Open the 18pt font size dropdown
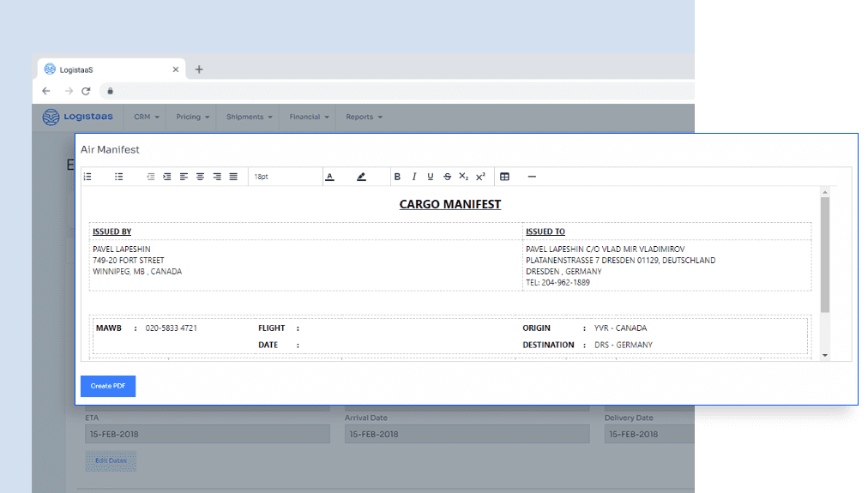The width and height of the screenshot is (868, 493). pyautogui.click(x=285, y=177)
